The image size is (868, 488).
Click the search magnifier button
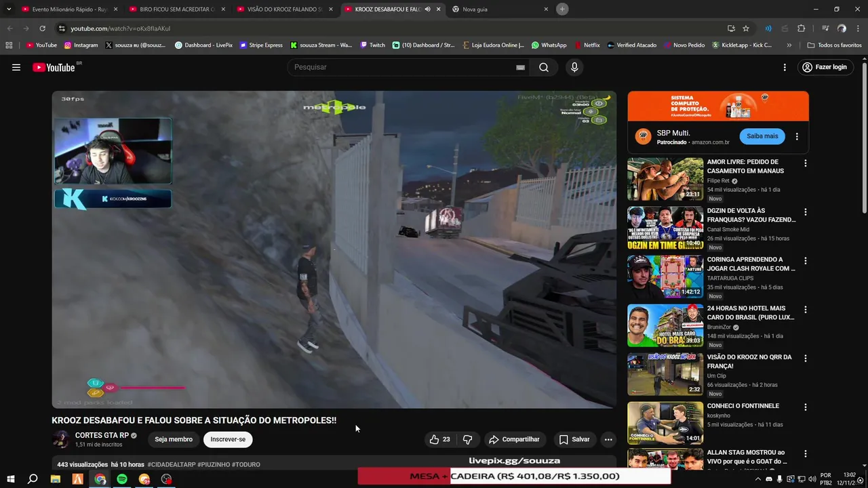pyautogui.click(x=544, y=67)
